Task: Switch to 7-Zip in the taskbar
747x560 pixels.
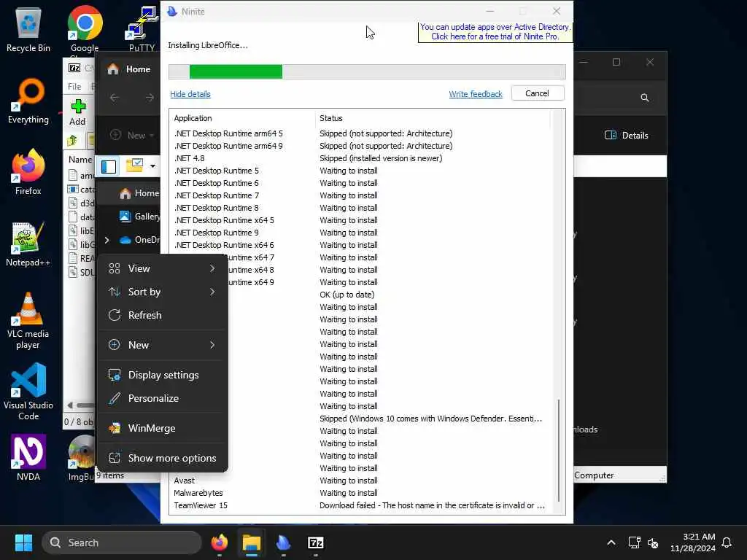Action: [x=315, y=542]
